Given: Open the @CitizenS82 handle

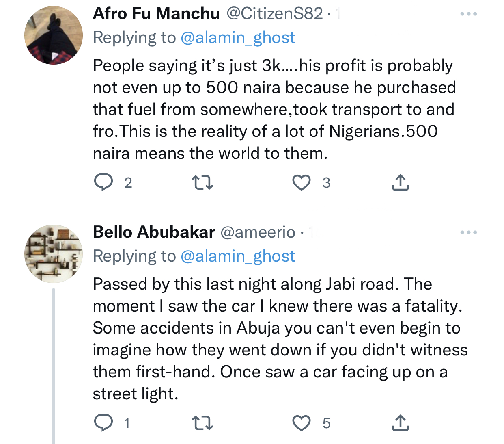Looking at the screenshot, I should coord(275,14).
